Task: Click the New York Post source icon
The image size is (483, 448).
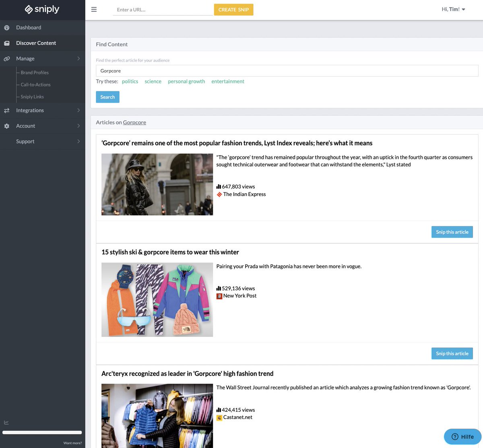Action: tap(219, 296)
